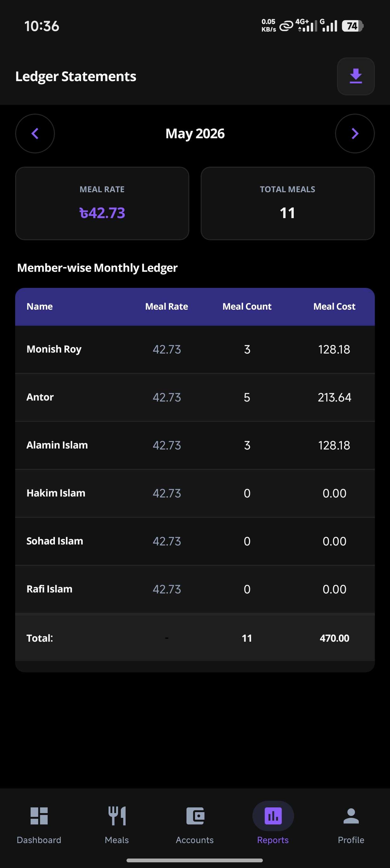Tap the battery indicator in status bar
This screenshot has width=390, height=868.
(353, 26)
